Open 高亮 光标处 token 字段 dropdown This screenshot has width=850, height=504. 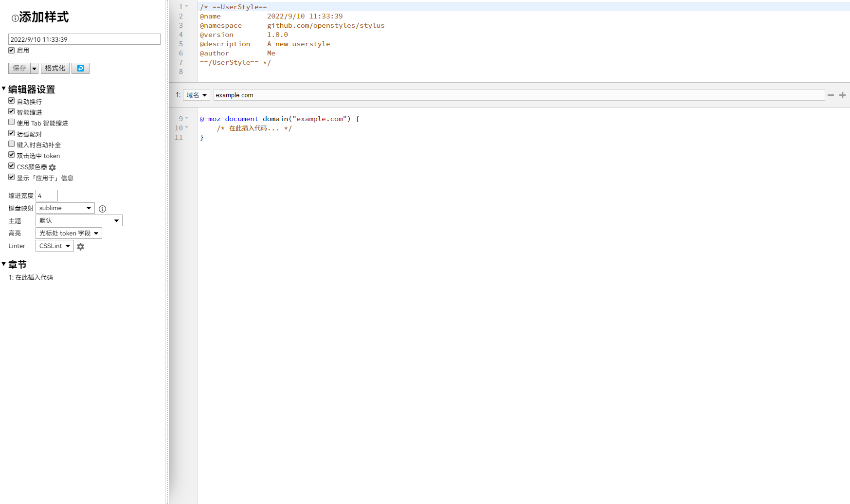pyautogui.click(x=69, y=234)
